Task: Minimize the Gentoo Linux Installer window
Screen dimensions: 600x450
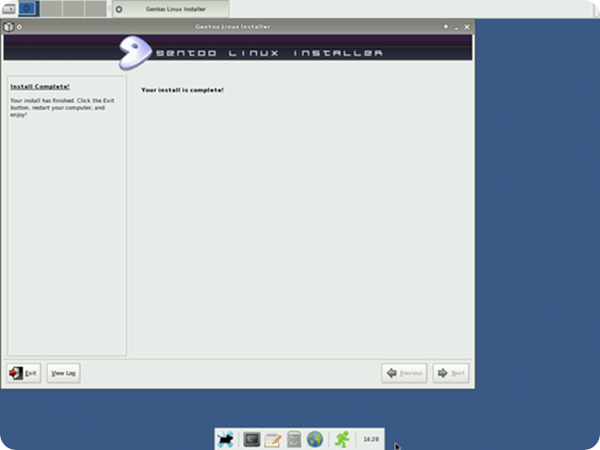Action: pyautogui.click(x=456, y=28)
